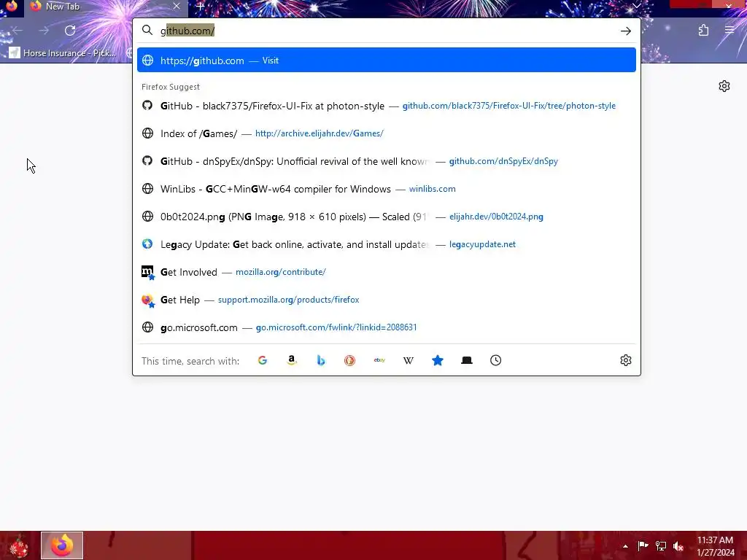747x560 pixels.
Task: Search this time with eBay
Action: click(x=379, y=360)
